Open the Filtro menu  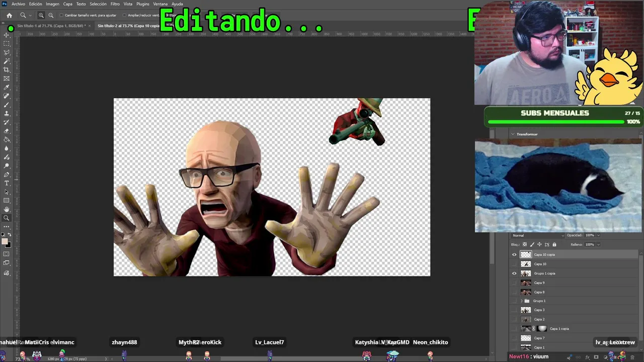[115, 4]
